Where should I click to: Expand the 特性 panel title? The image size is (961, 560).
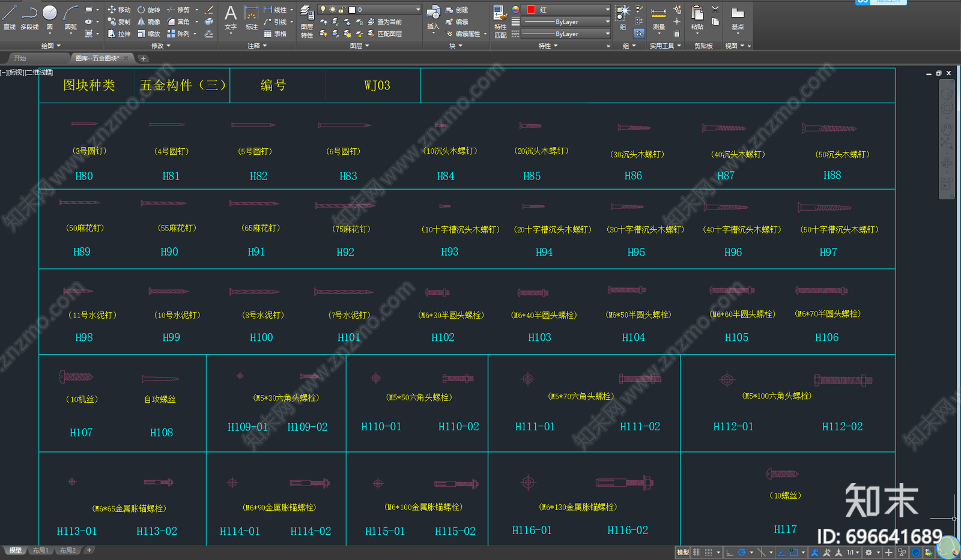click(548, 46)
